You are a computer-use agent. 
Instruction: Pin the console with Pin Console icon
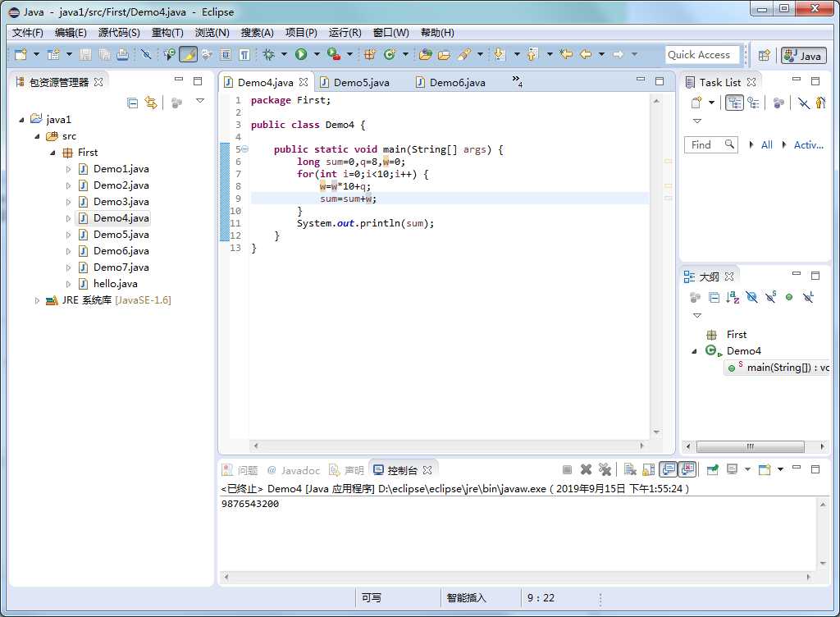coord(712,469)
